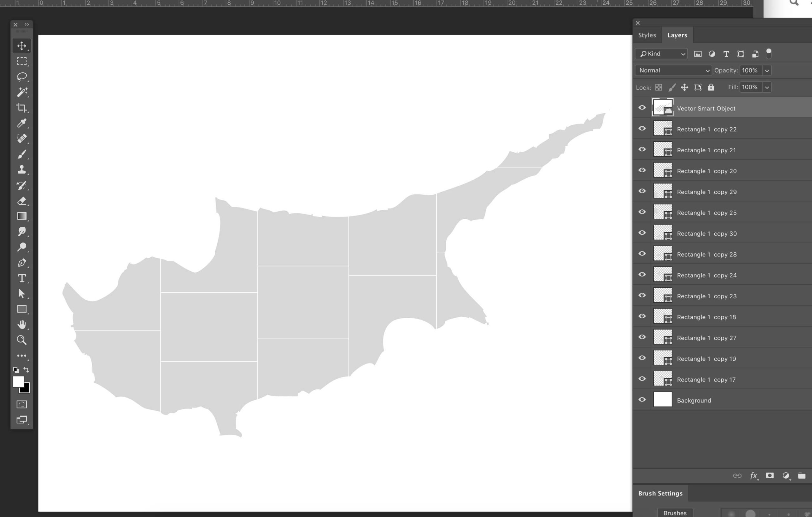Select the Clone Stamp tool
This screenshot has width=812, height=517.
22,169
